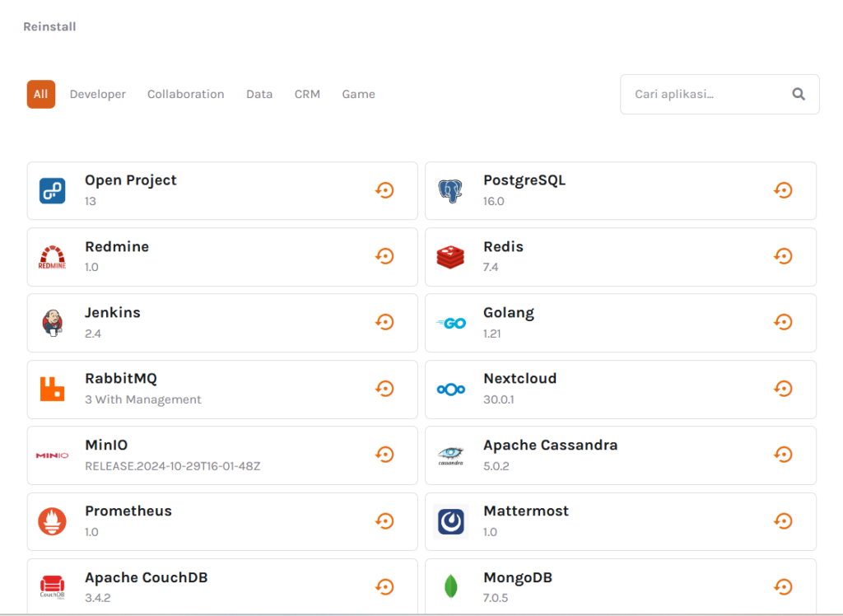Click the Open Project logo icon
The image size is (843, 616).
click(x=52, y=190)
